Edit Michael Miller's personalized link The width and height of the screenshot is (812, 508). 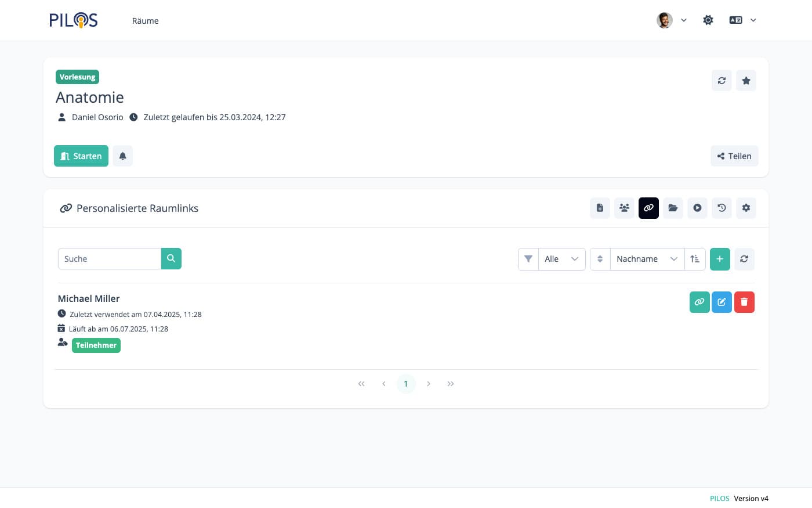click(722, 302)
